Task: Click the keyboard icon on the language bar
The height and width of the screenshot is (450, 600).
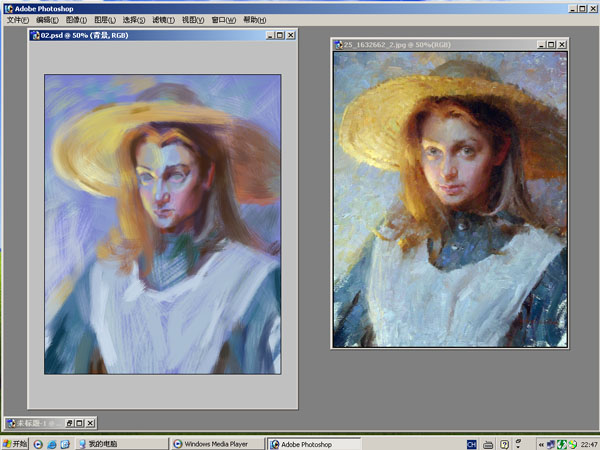Action: [x=488, y=445]
